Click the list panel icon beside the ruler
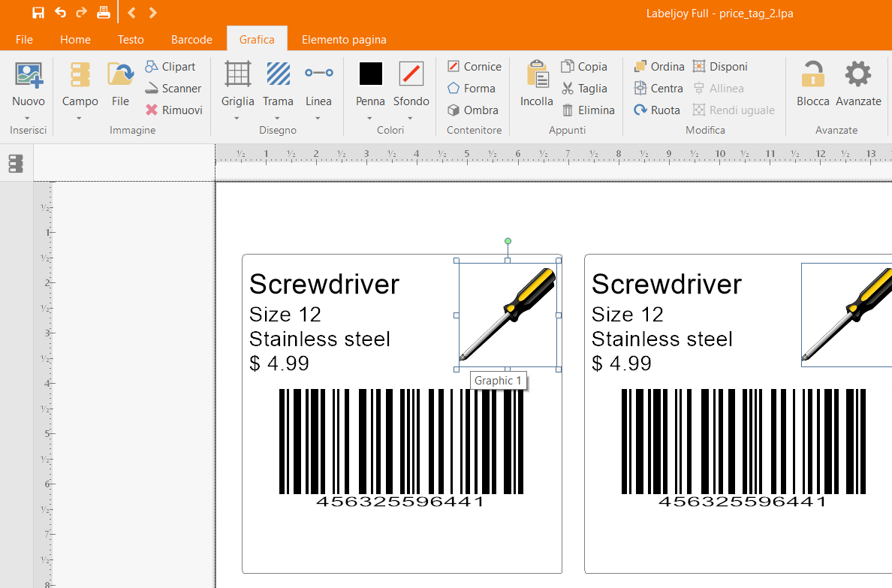This screenshot has width=892, height=588. [16, 164]
